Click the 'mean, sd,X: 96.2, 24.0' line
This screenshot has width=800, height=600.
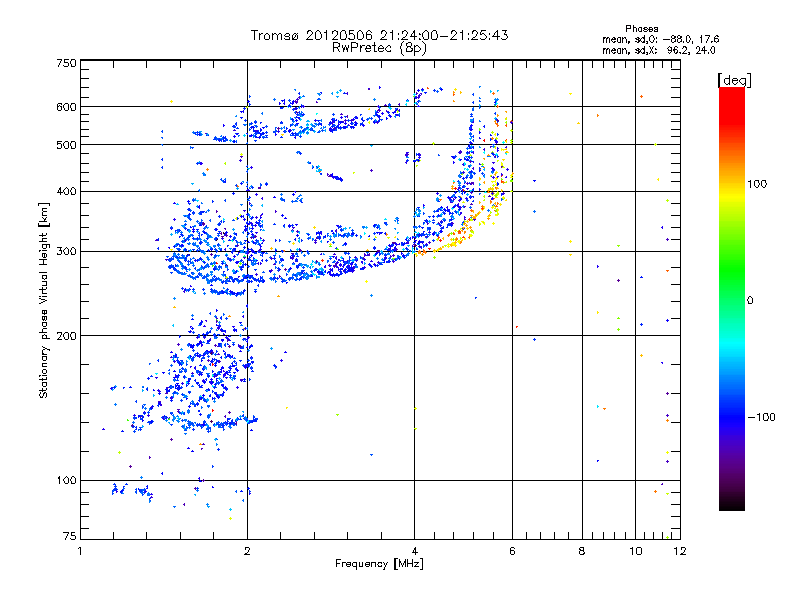tap(659, 50)
